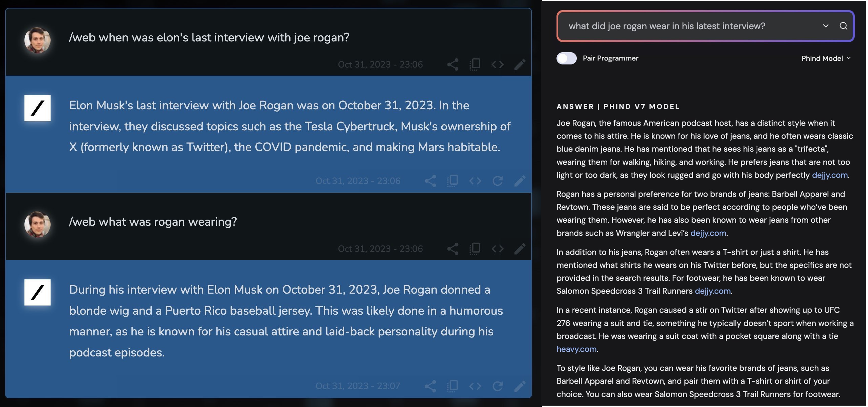Copy the blonde wig answer text
This screenshot has width=868, height=407.
453,386
